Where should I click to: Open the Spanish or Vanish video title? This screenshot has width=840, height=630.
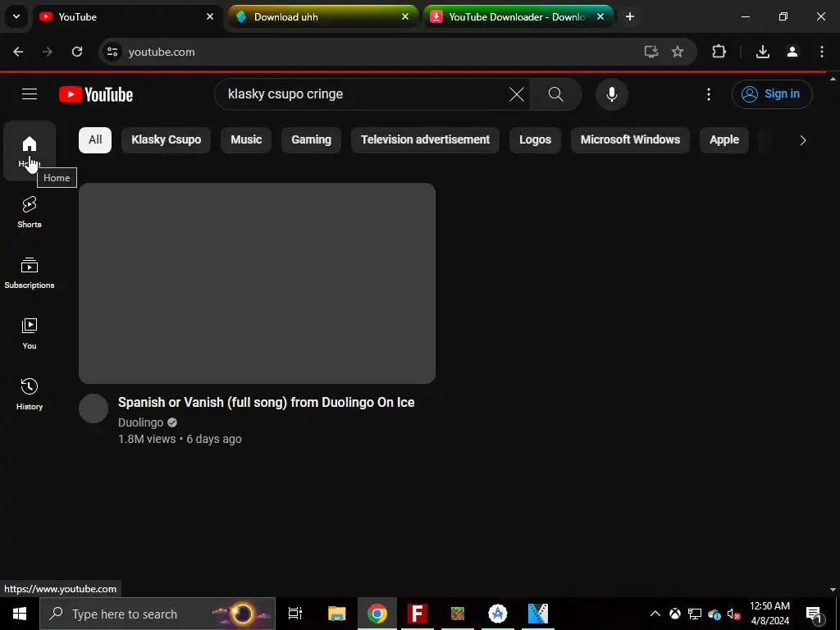(x=267, y=402)
